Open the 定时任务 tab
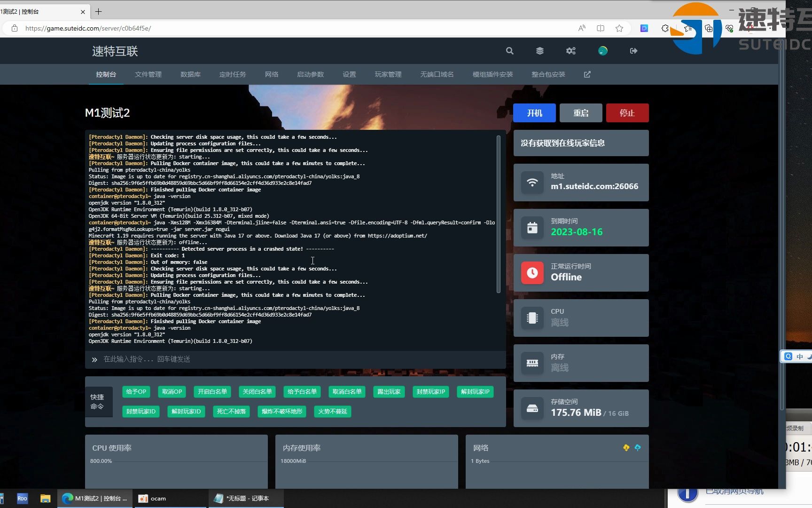812x508 pixels. pos(233,74)
